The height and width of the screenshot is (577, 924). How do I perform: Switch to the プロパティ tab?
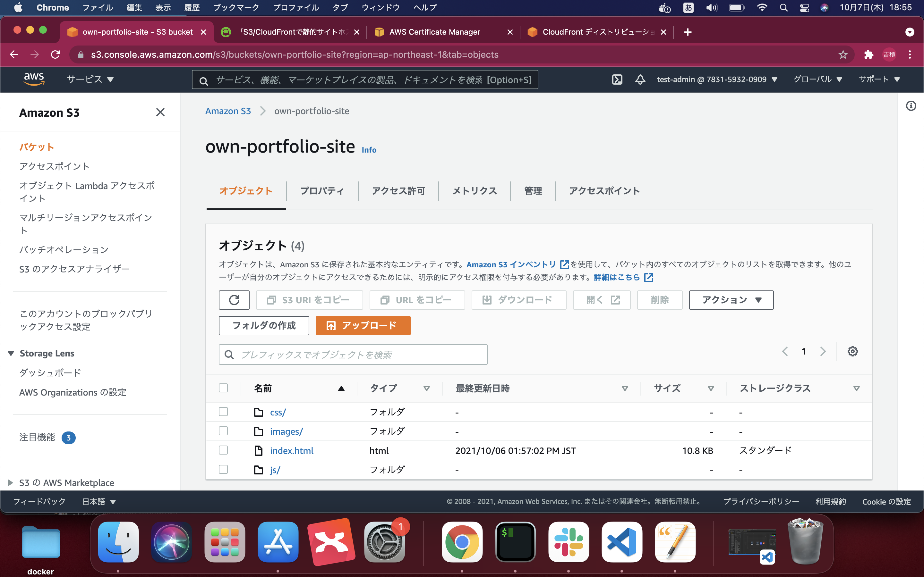coord(322,191)
